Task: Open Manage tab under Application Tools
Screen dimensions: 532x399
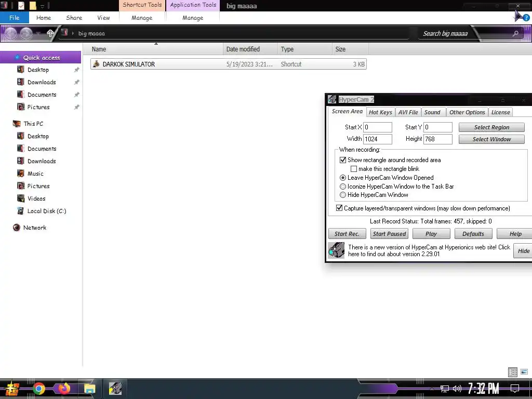Action: (x=193, y=18)
